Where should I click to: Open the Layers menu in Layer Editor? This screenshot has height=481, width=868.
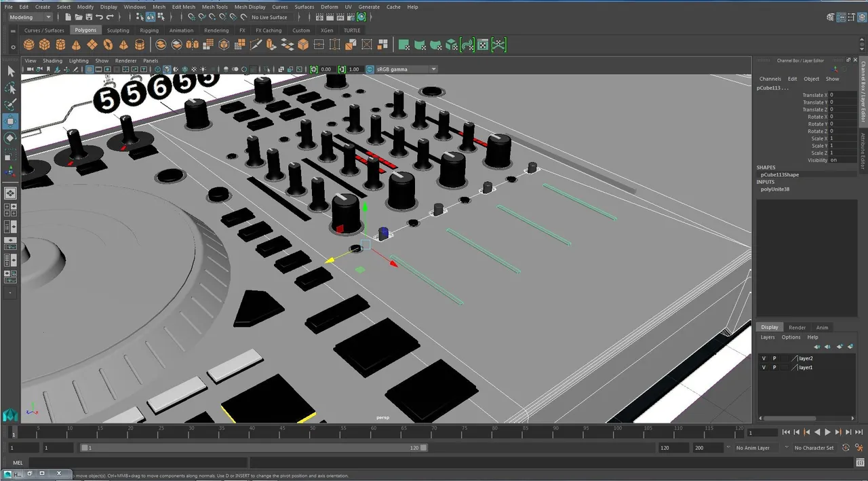(768, 337)
